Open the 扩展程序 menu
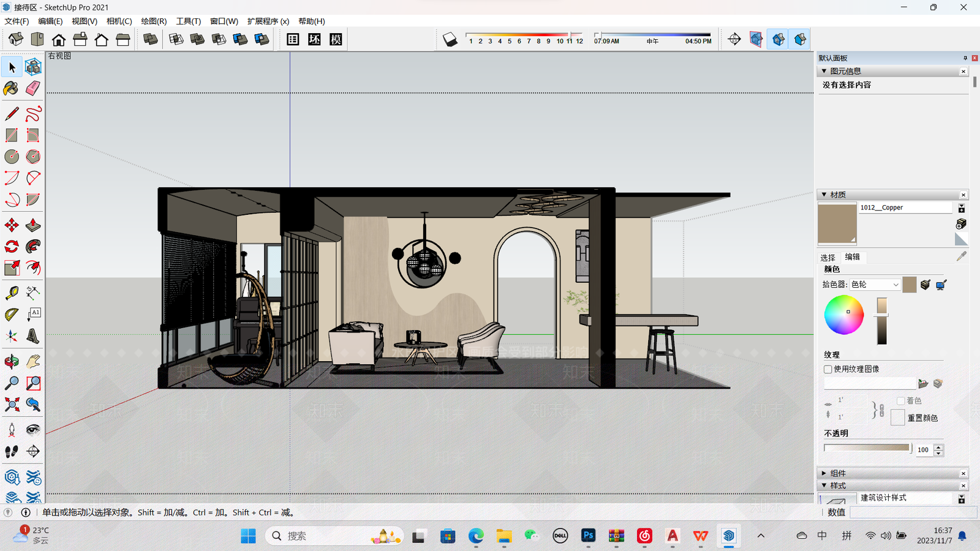980x551 pixels. click(268, 21)
